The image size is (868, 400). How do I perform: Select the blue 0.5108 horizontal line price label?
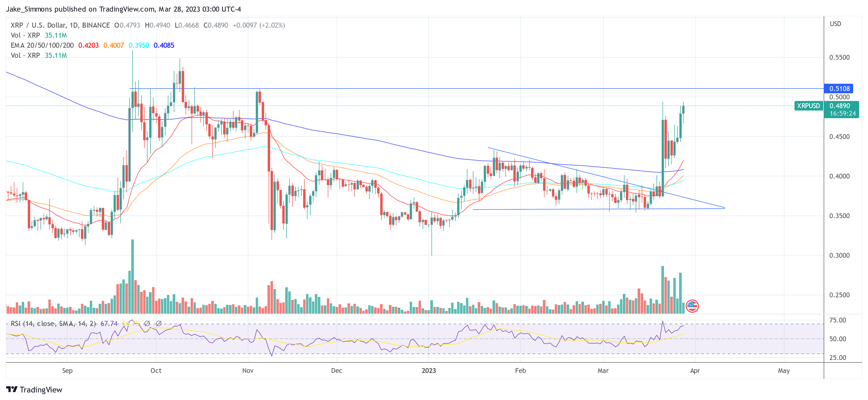(838, 89)
